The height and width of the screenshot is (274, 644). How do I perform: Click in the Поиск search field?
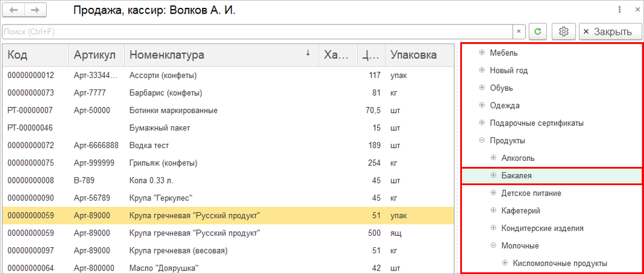(x=256, y=31)
